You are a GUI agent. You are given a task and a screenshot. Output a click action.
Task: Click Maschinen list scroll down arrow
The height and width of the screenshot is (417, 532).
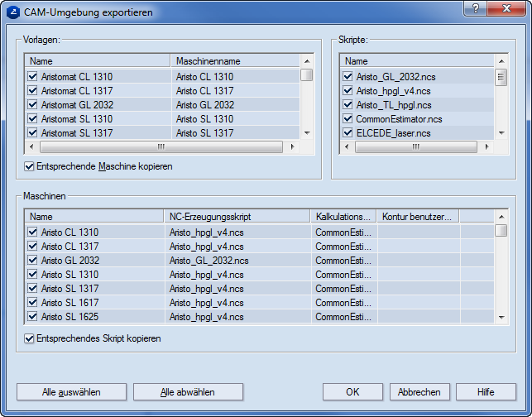coord(501,317)
